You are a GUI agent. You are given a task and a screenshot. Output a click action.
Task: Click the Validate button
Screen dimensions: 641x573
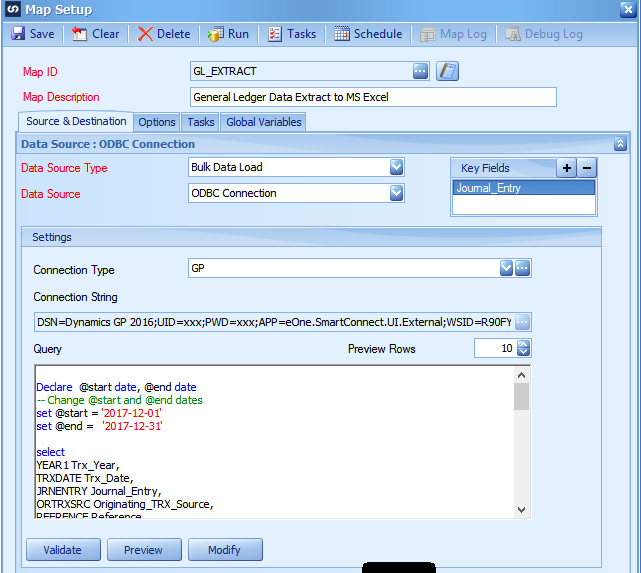(62, 549)
